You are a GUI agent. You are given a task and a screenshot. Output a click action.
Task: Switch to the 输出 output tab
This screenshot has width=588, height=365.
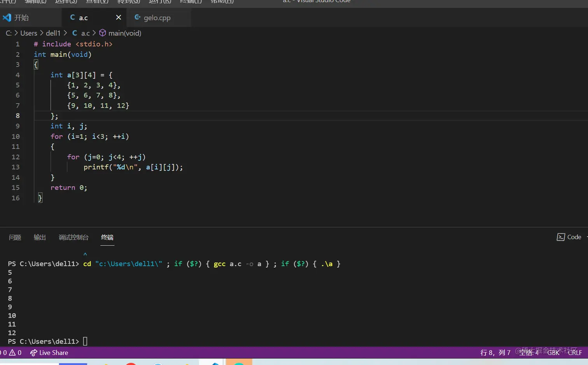(40, 237)
